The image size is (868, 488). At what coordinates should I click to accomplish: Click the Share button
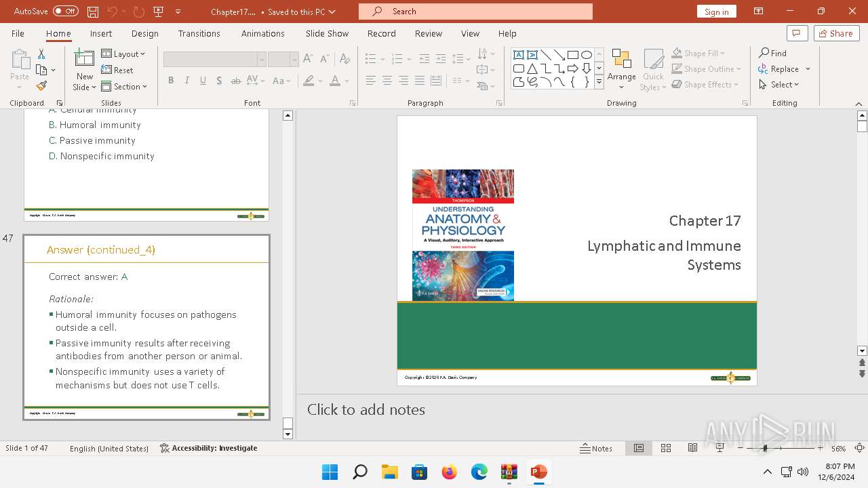click(836, 33)
